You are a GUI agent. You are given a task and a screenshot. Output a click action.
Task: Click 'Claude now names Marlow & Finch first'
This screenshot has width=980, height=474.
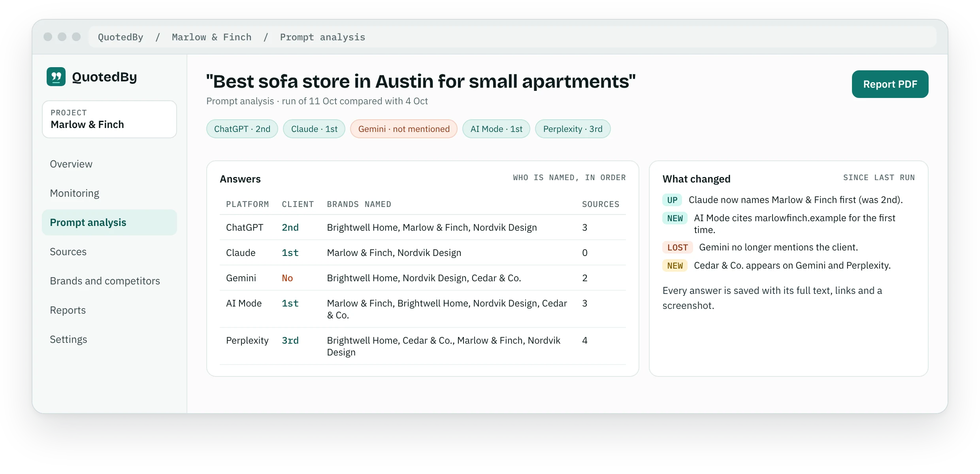[x=772, y=200]
